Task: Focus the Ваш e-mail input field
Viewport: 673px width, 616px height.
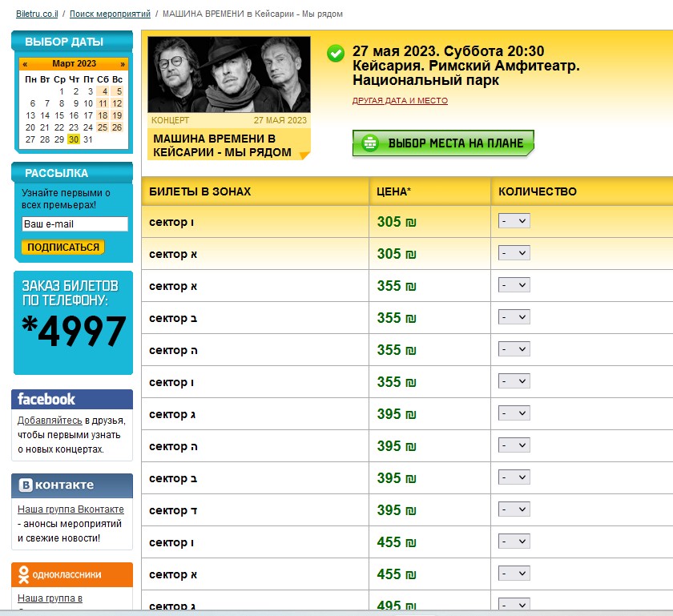Action: coord(75,224)
